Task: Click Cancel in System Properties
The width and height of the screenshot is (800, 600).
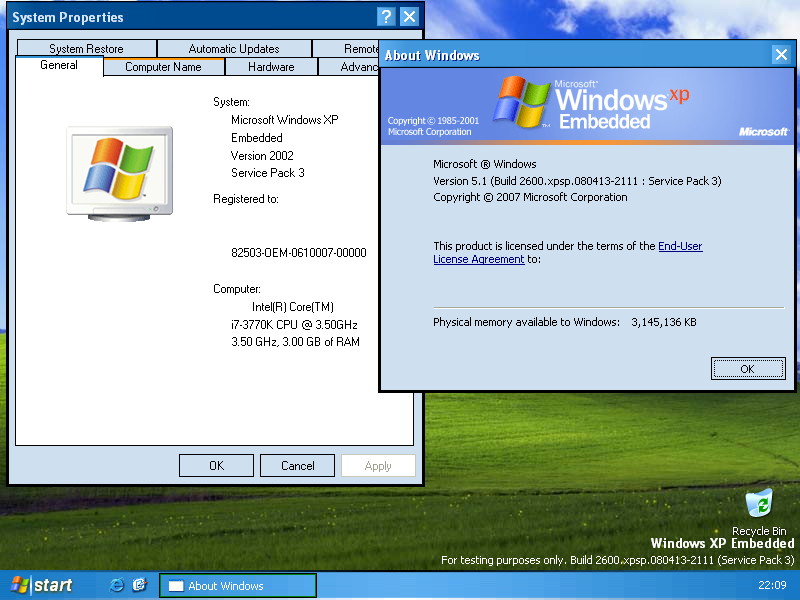Action: [297, 465]
